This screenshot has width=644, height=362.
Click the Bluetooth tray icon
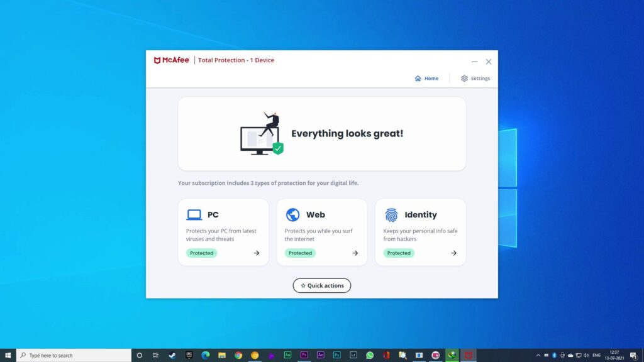tap(554, 356)
